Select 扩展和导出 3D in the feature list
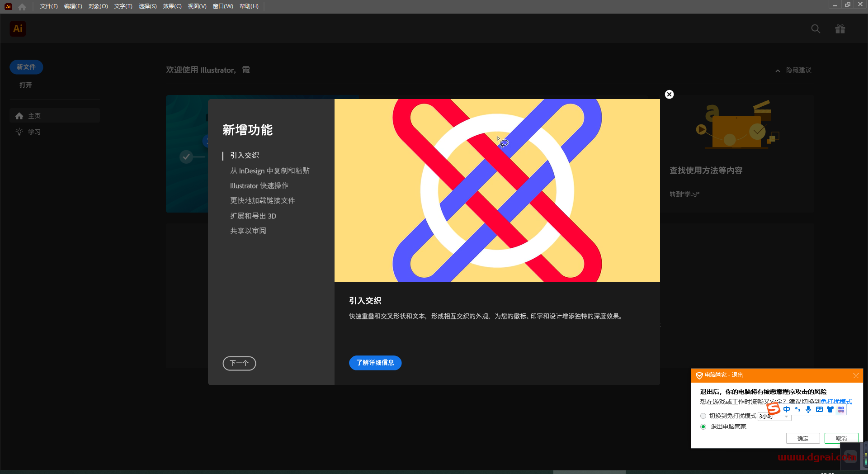 253,216
